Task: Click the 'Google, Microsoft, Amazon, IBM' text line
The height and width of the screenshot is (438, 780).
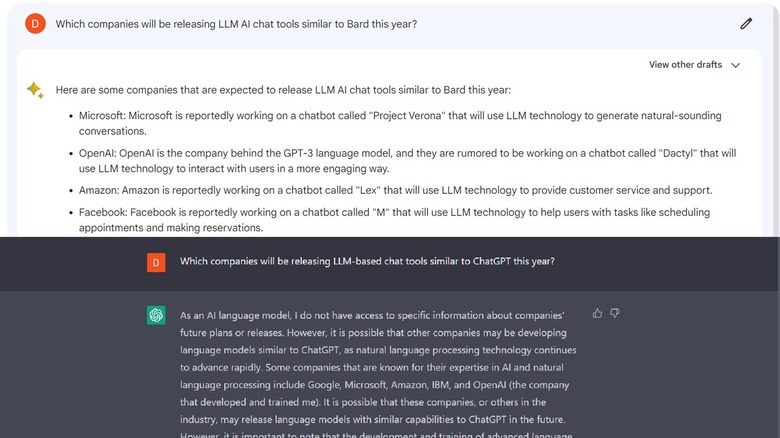Action: tap(378, 384)
